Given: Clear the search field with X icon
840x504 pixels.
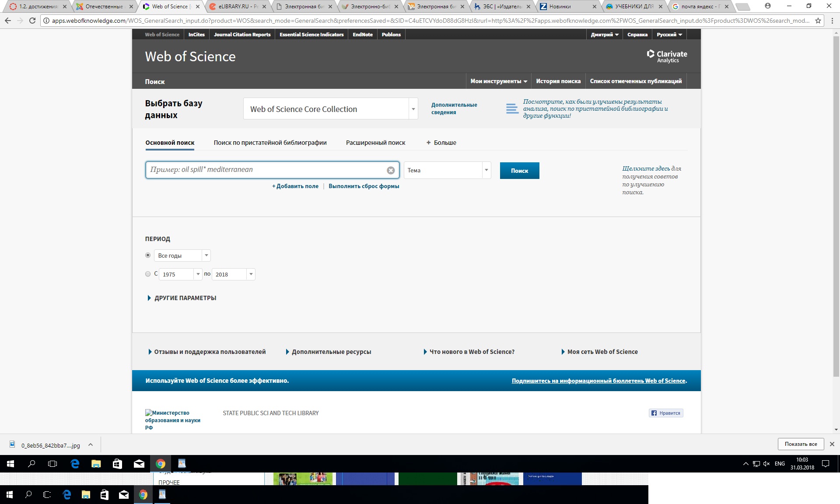Looking at the screenshot, I should (391, 171).
